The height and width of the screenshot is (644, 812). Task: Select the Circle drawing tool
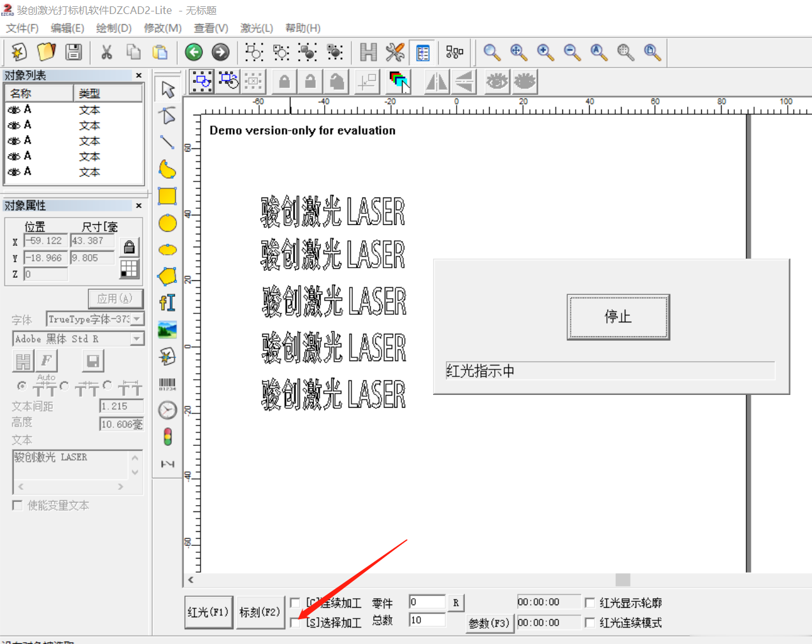click(x=167, y=223)
